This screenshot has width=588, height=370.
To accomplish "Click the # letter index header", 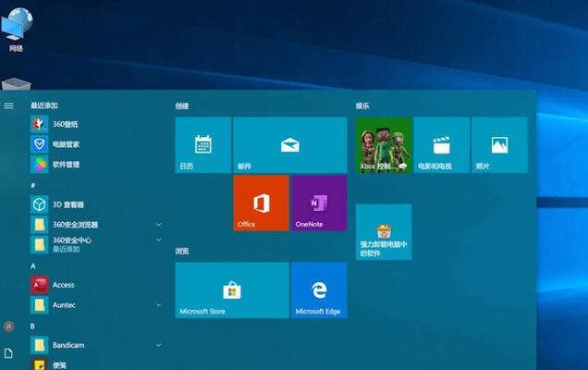I will pyautogui.click(x=33, y=185).
